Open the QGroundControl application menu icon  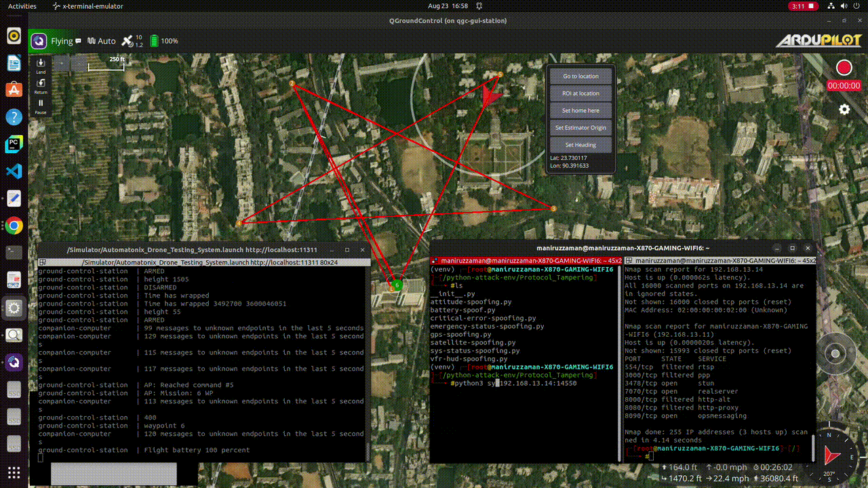39,41
